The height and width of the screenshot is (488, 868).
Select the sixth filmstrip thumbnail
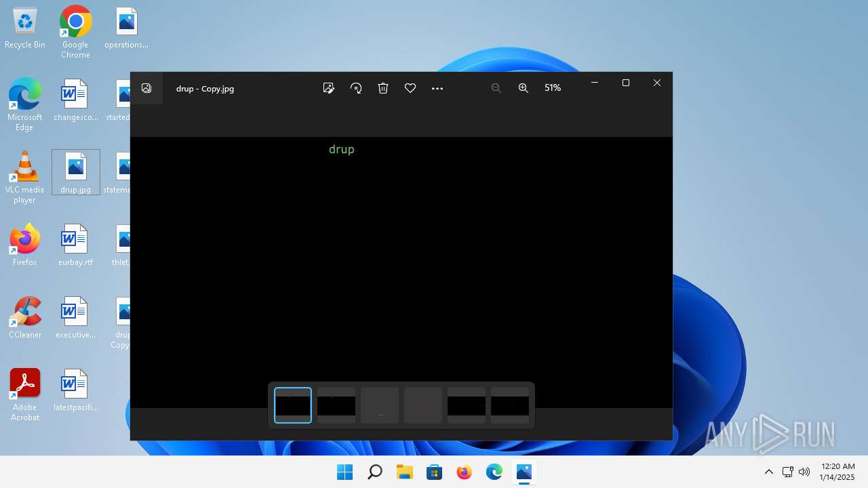[x=510, y=405]
